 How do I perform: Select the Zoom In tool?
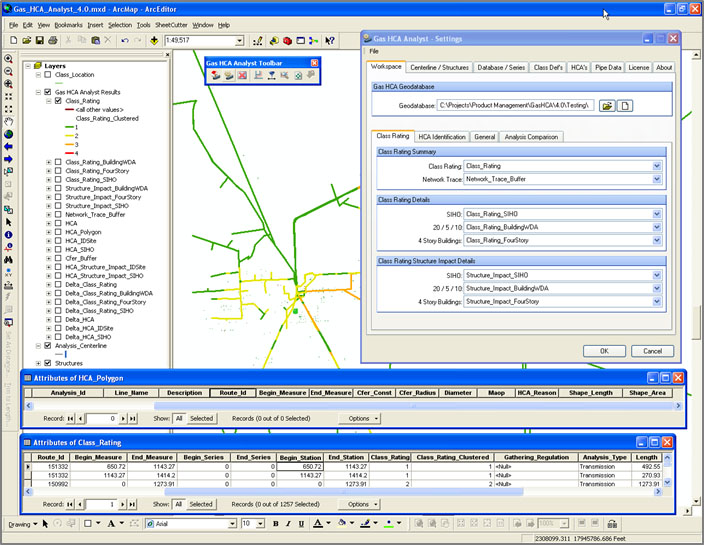(8, 59)
